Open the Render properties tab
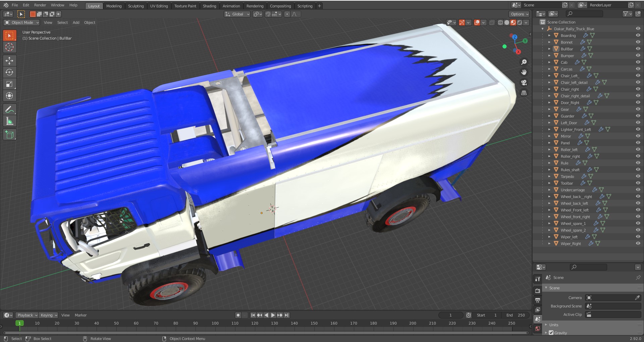The height and width of the screenshot is (342, 644). [x=538, y=291]
